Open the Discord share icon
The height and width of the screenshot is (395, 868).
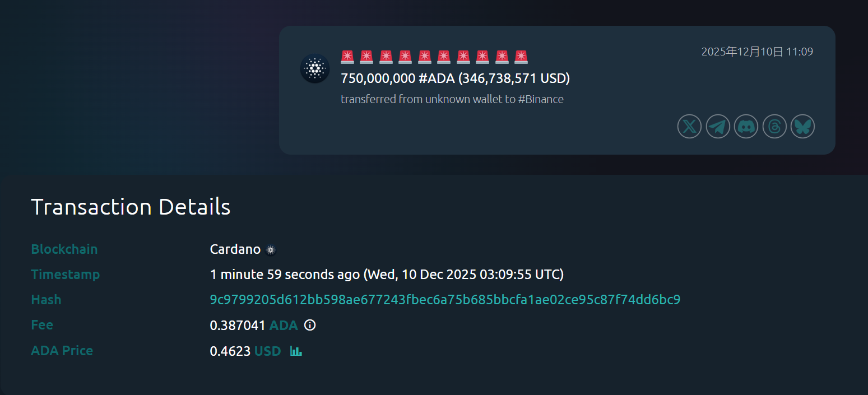(x=746, y=127)
